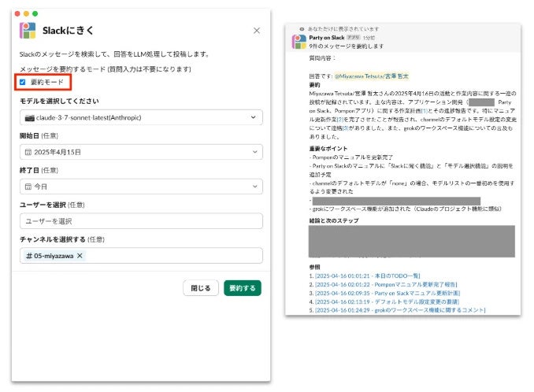Remove the #05-miyazawa channel tag

[80, 256]
